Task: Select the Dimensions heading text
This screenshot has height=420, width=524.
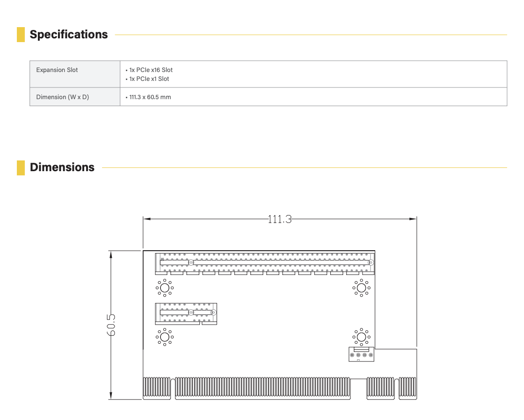Action: click(62, 167)
